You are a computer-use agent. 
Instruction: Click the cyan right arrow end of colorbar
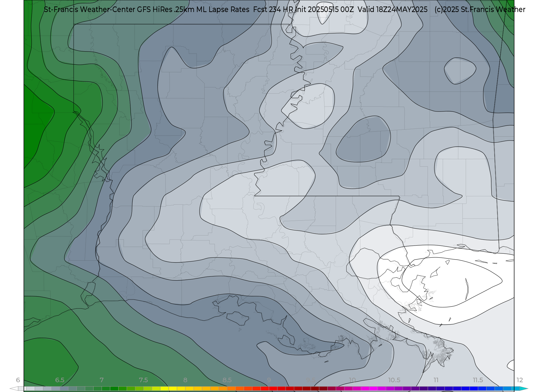click(x=524, y=389)
